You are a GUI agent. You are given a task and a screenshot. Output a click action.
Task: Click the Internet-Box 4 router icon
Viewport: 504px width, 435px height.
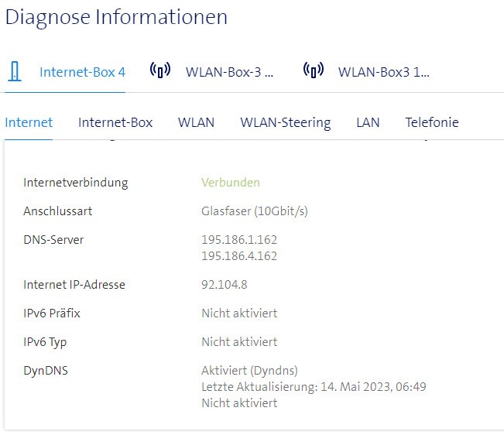click(14, 72)
